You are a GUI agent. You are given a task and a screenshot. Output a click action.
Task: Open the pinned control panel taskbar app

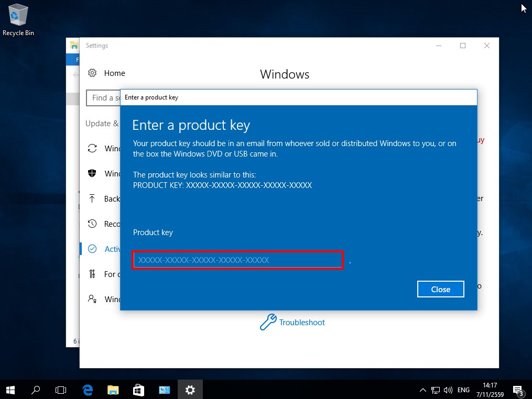pyautogui.click(x=165, y=390)
